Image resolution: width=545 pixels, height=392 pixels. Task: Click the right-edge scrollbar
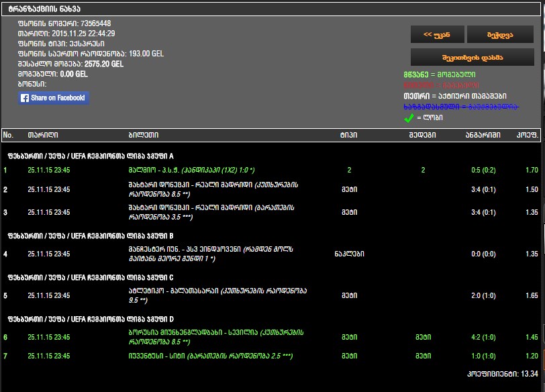click(541, 195)
